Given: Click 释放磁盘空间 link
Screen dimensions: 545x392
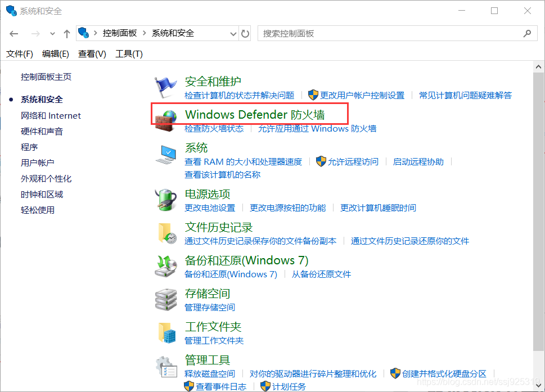Looking at the screenshot, I should coord(210,373).
